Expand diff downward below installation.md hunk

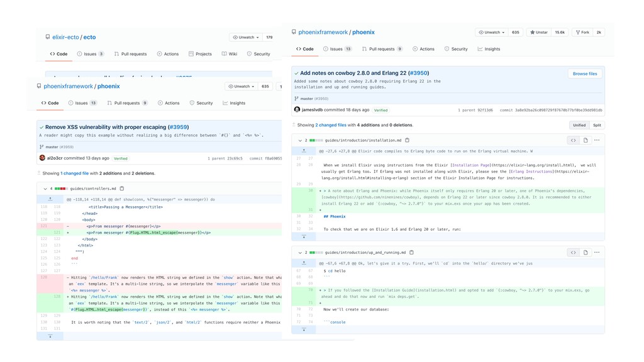(304, 237)
